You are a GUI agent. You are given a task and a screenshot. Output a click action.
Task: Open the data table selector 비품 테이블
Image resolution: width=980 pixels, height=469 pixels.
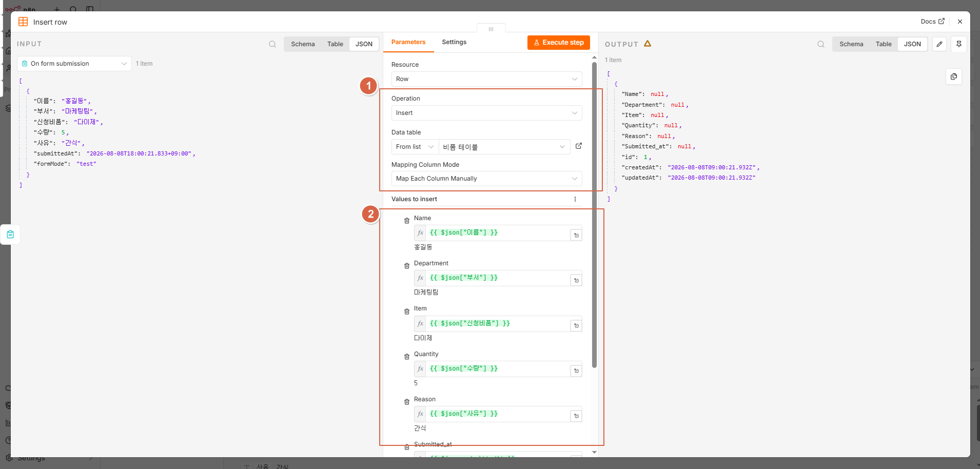click(504, 147)
